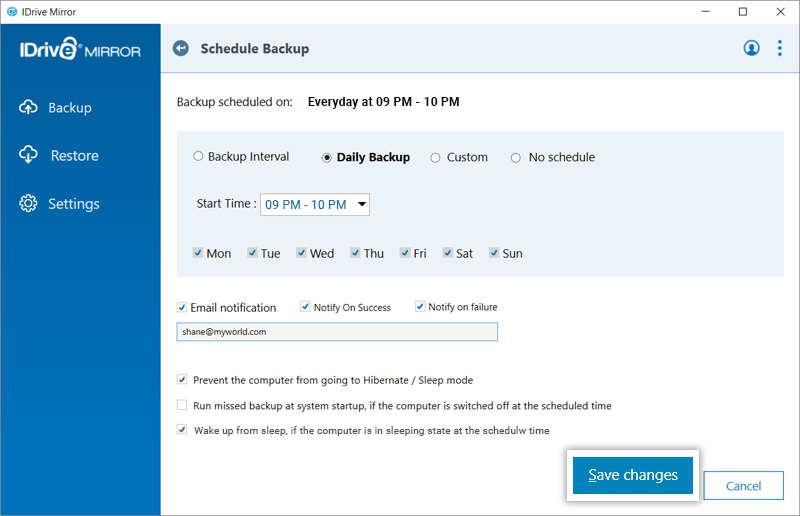The height and width of the screenshot is (516, 800).
Task: Open the three-dot more options menu
Action: [780, 48]
